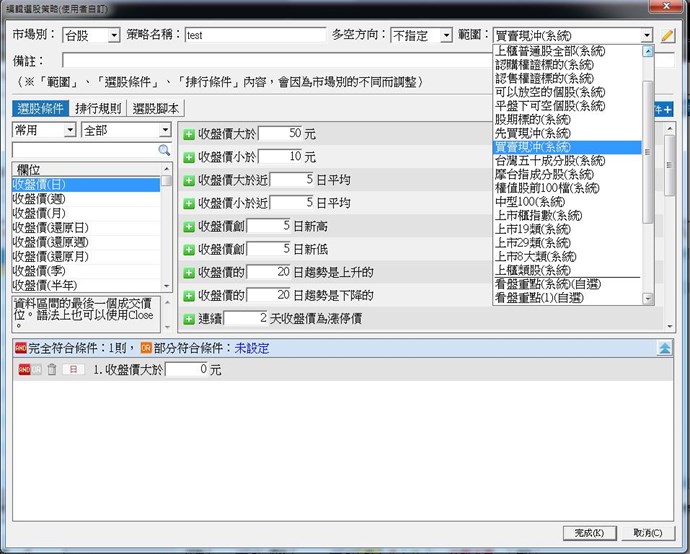Switch to the 排行規則 tab

97,108
